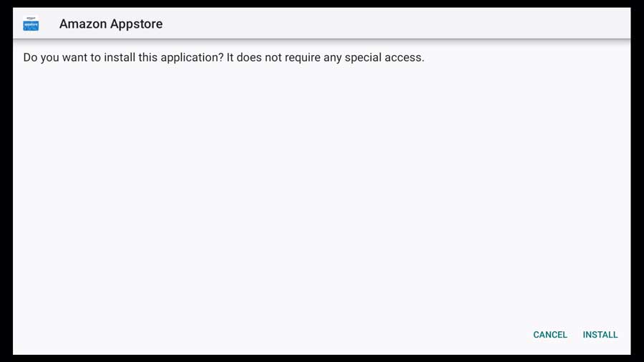Click the word "access." ending the message
This screenshot has width=644, height=362.
pyautogui.click(x=404, y=57)
